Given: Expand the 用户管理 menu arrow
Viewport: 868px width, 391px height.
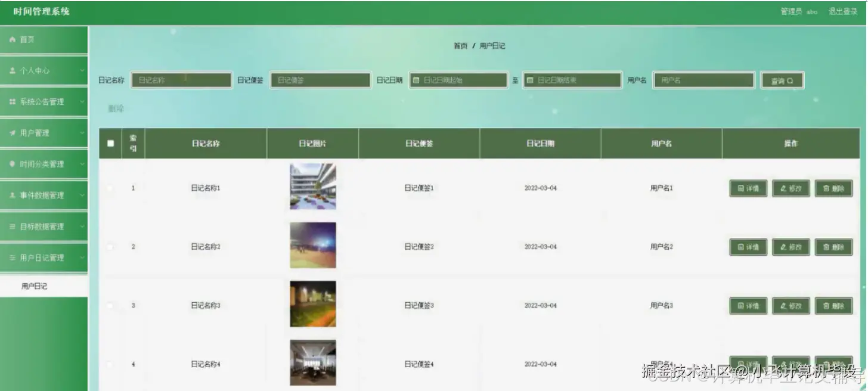Looking at the screenshot, I should [82, 133].
